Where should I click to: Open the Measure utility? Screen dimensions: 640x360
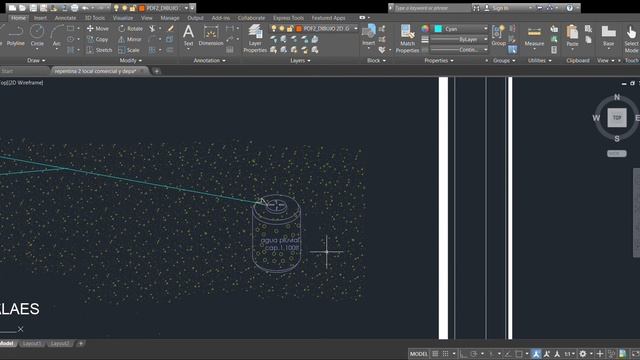534,37
